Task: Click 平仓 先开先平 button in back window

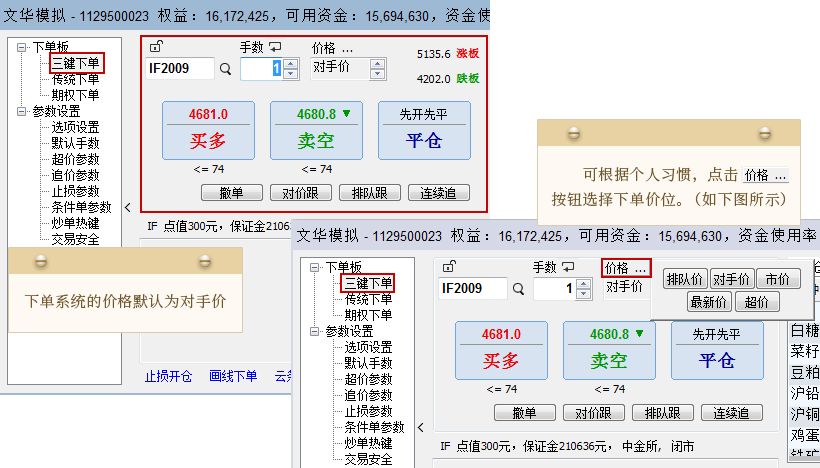Action: pyautogui.click(x=424, y=131)
